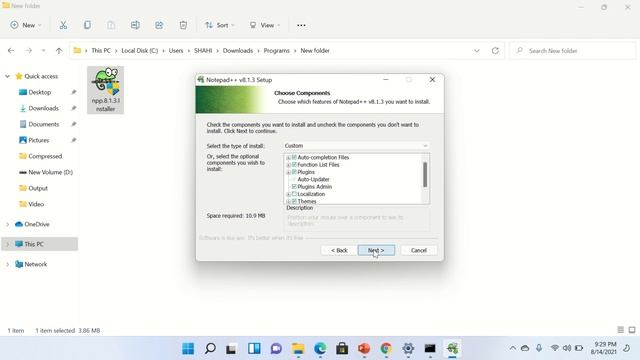
Task: Open the clock and date in taskbar
Action: click(x=603, y=348)
